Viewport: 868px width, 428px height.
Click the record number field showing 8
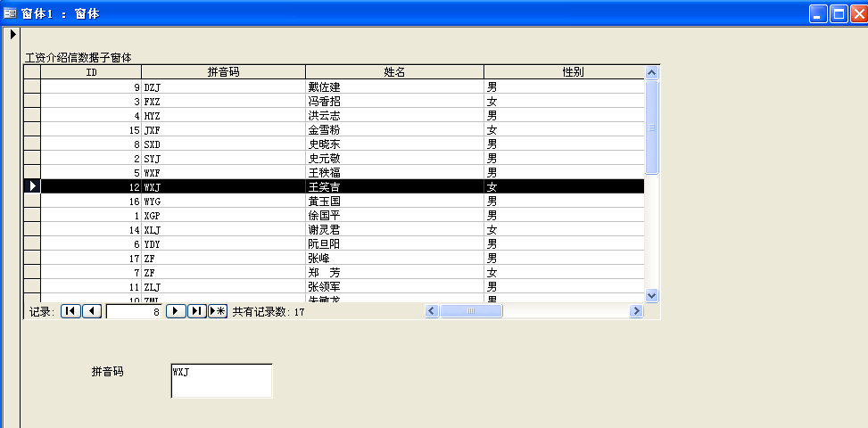coord(134,311)
